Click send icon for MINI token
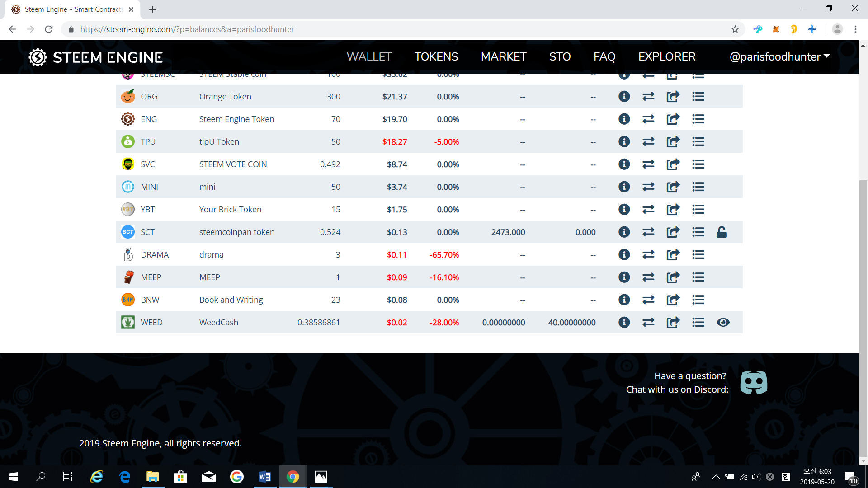Image resolution: width=868 pixels, height=488 pixels. [x=673, y=187]
